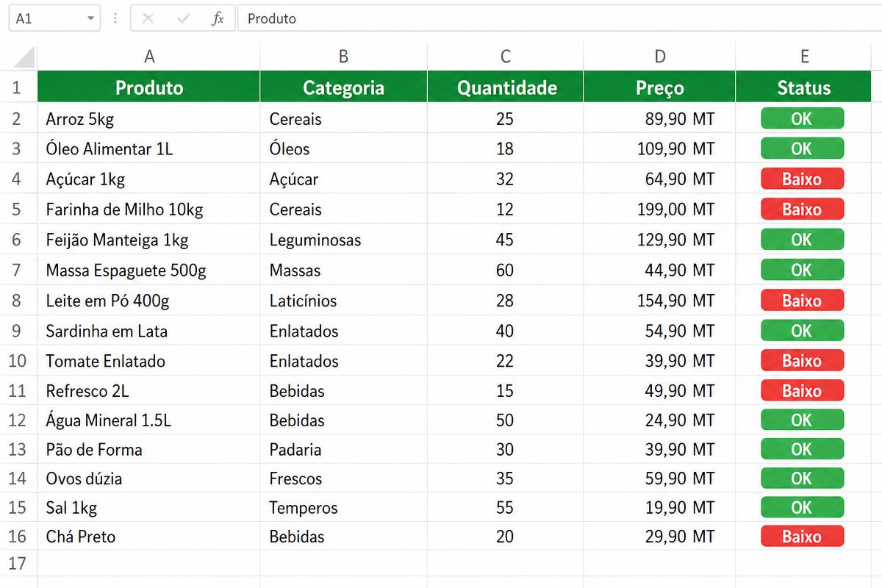The image size is (882, 588).
Task: Click the Quantidade header cell
Action: (x=505, y=87)
